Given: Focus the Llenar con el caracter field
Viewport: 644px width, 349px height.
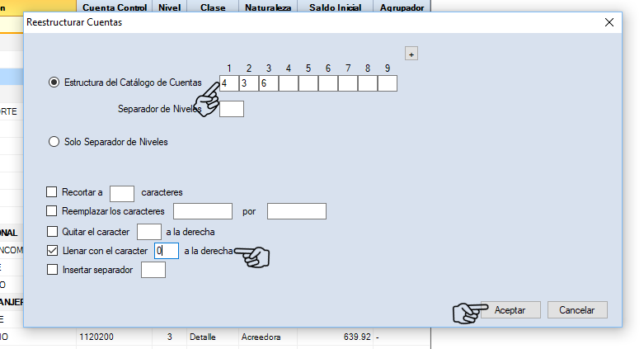Looking at the screenshot, I should tap(167, 250).
